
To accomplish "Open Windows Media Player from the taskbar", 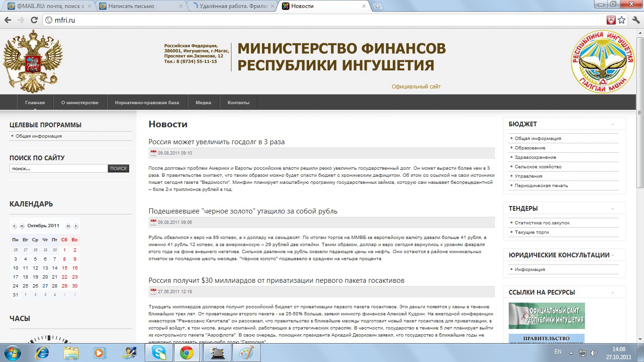I will pos(100,353).
